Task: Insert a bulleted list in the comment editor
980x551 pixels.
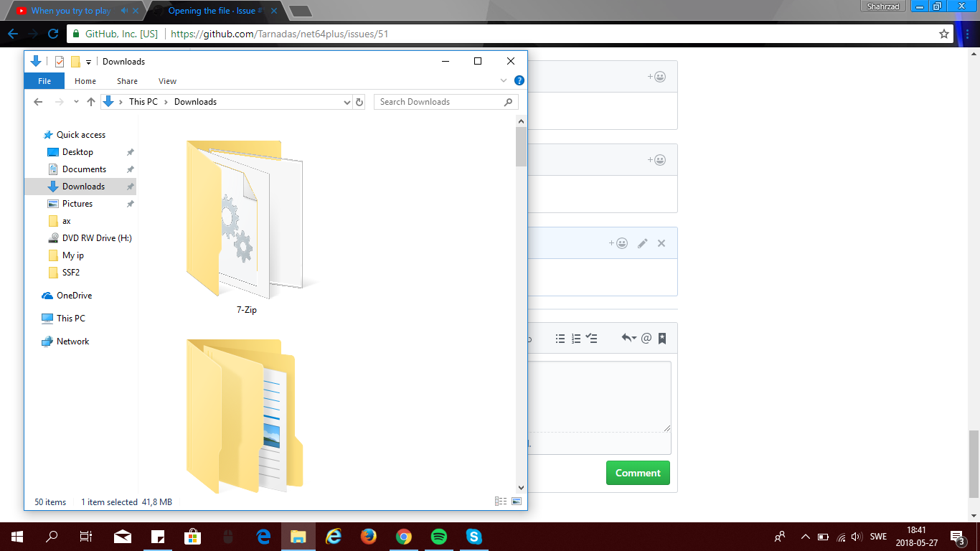Action: click(x=560, y=339)
